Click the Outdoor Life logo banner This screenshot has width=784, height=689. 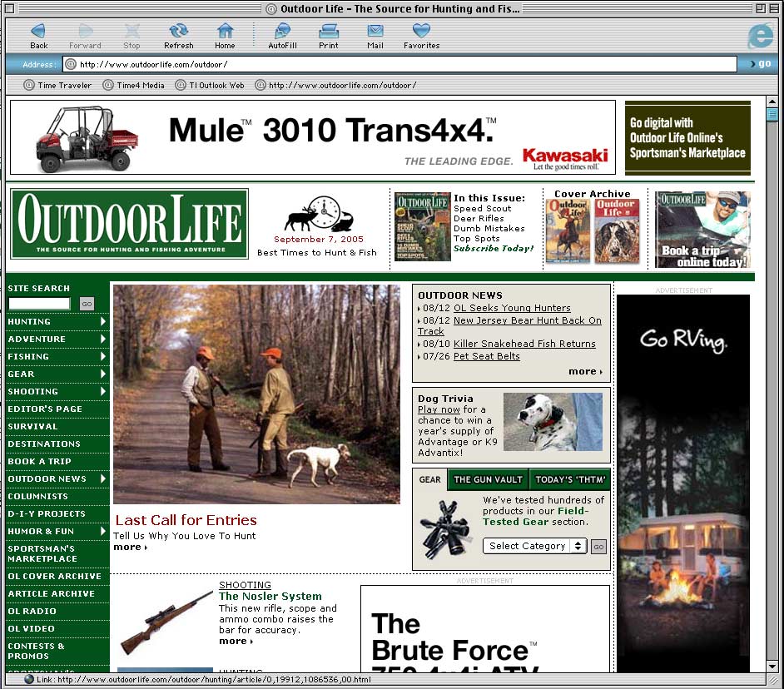[x=130, y=224]
